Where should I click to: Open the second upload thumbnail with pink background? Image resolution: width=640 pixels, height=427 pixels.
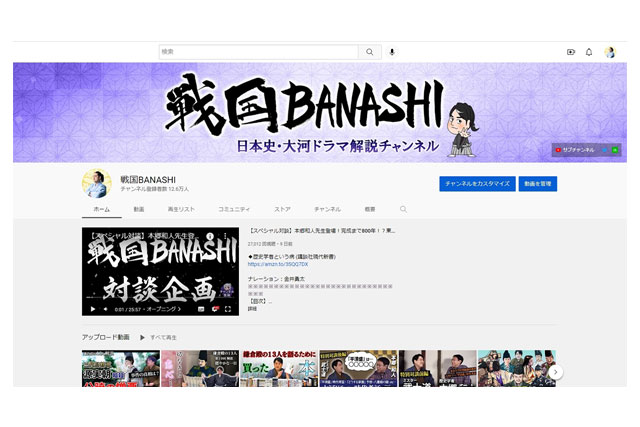click(x=200, y=368)
